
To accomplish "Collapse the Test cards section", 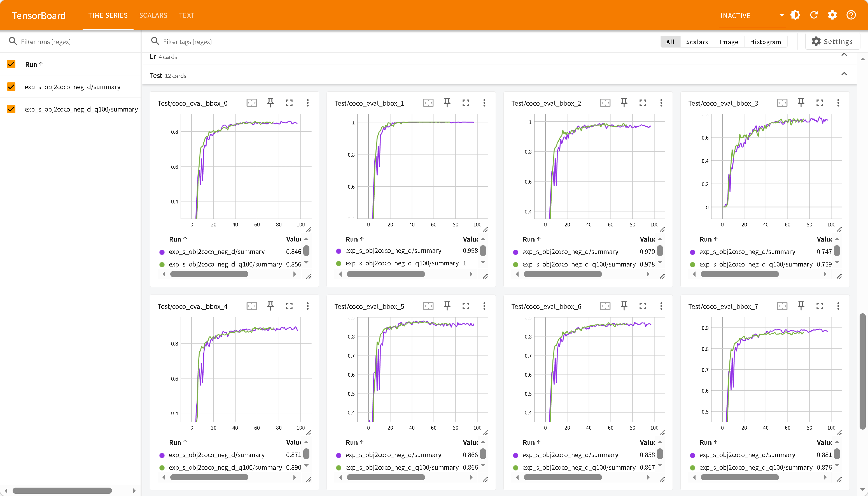I will point(844,74).
